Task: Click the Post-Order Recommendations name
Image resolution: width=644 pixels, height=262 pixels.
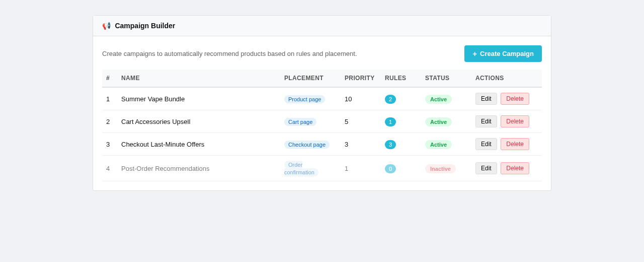Action: [165, 169]
